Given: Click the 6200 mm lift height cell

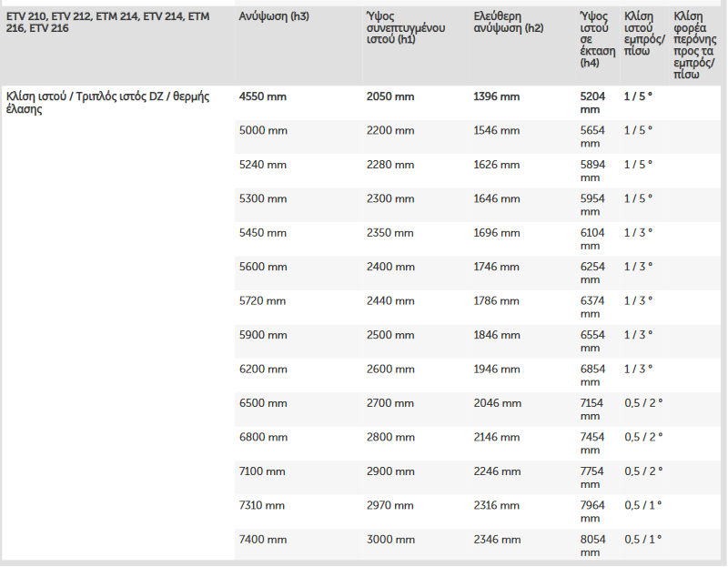Looking at the screenshot, I should coord(263,370).
